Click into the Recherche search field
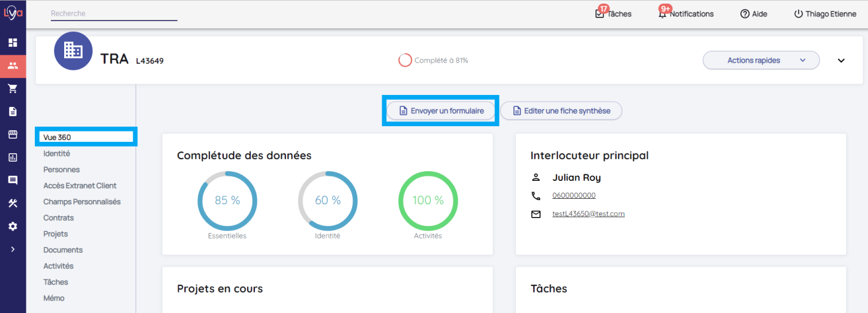This screenshot has width=868, height=313. [113, 14]
